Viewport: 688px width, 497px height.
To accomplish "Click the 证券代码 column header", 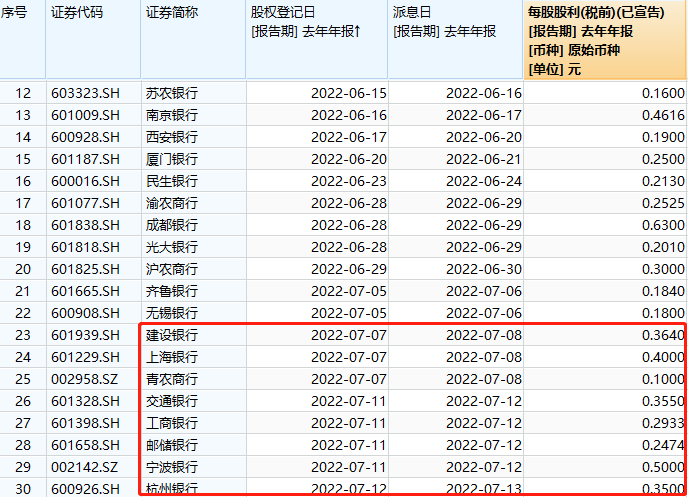I will click(93, 39).
